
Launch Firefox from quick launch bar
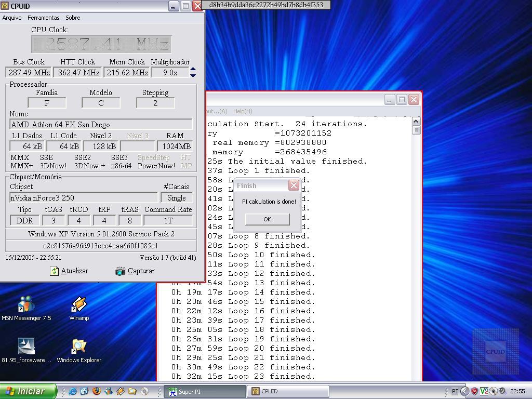click(x=97, y=391)
